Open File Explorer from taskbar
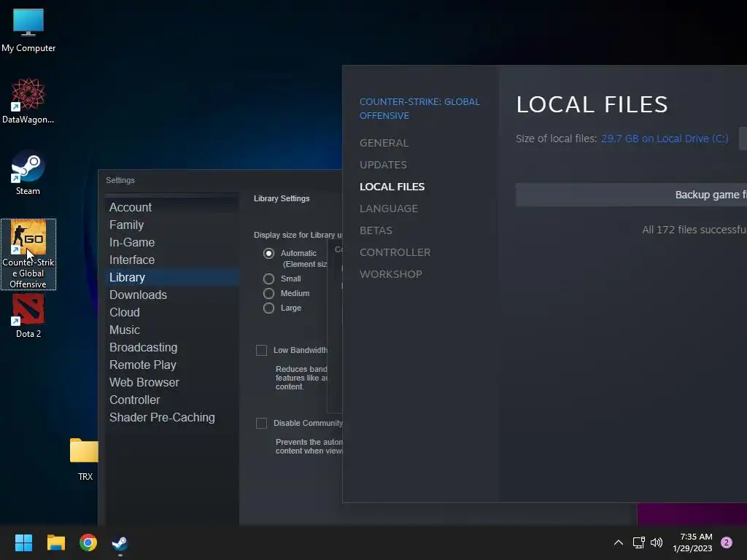The image size is (747, 560). click(55, 542)
